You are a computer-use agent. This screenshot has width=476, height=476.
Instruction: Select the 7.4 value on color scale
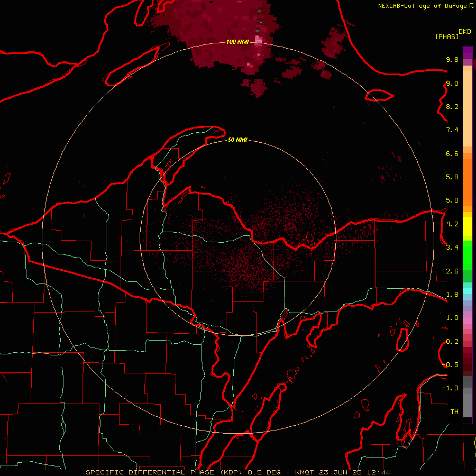(452, 130)
